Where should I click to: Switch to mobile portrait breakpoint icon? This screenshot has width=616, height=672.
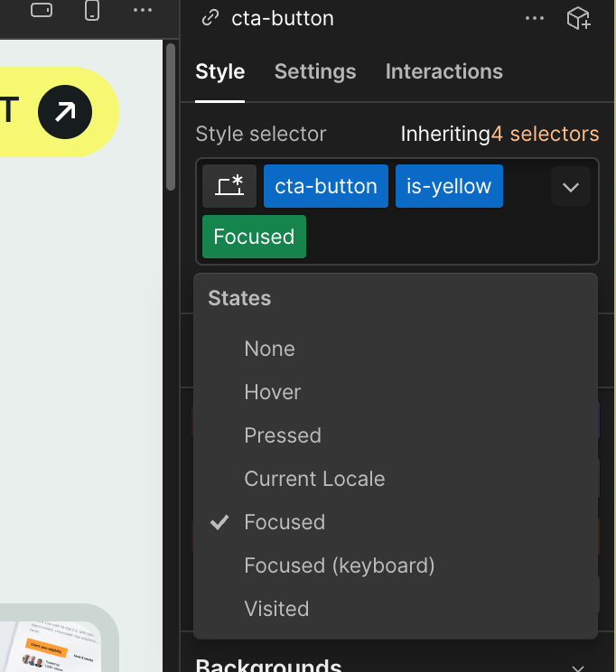92,10
